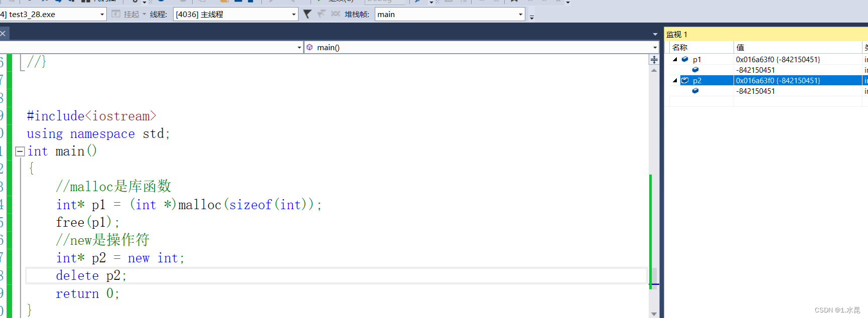868x318 pixels.
Task: Click the //malloc是库函数 comment line
Action: click(113, 187)
